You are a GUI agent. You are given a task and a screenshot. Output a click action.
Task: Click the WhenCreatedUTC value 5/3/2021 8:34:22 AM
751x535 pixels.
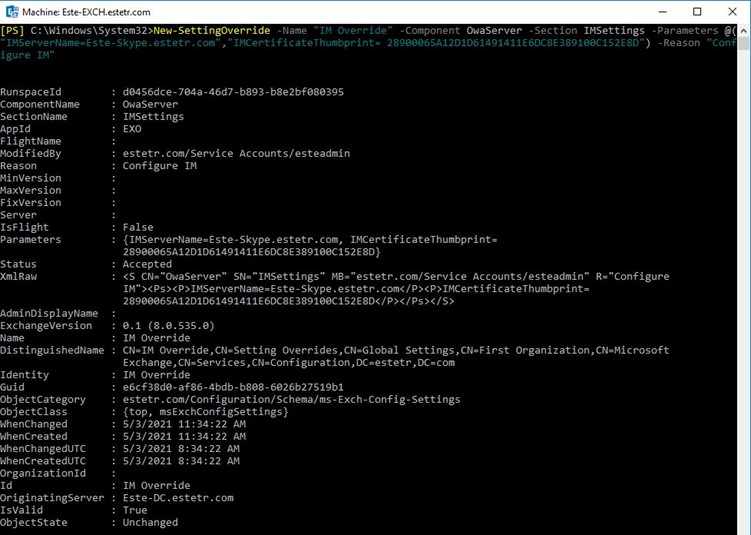(181, 461)
